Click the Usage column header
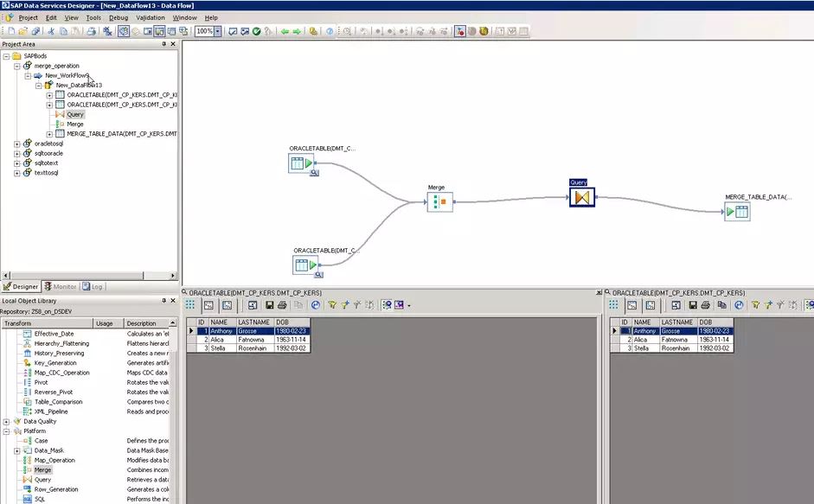The height and width of the screenshot is (504, 814). tap(108, 323)
